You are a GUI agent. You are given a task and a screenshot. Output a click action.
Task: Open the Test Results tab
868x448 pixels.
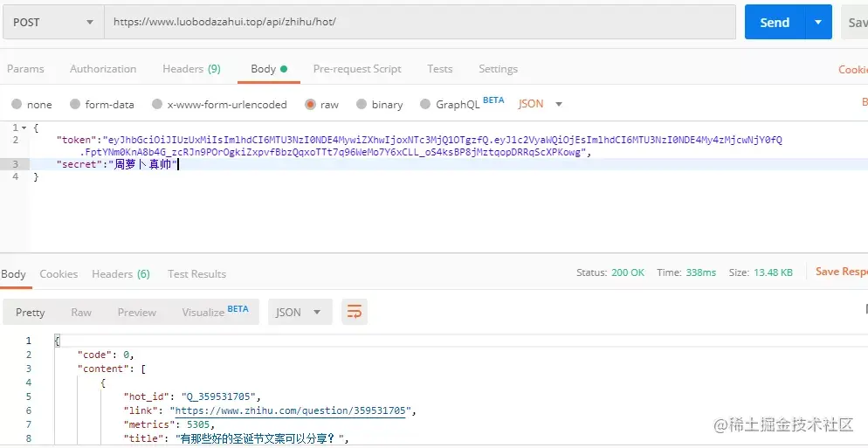pos(196,274)
